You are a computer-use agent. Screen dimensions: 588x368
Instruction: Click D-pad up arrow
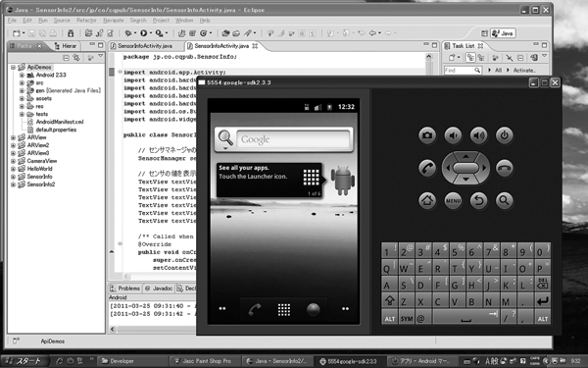tap(465, 156)
